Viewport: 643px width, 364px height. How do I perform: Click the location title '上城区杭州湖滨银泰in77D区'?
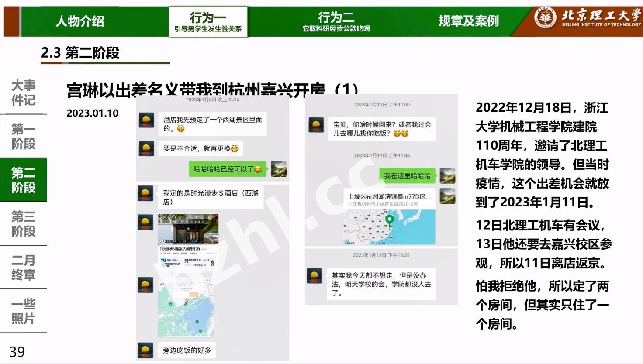[x=390, y=196]
